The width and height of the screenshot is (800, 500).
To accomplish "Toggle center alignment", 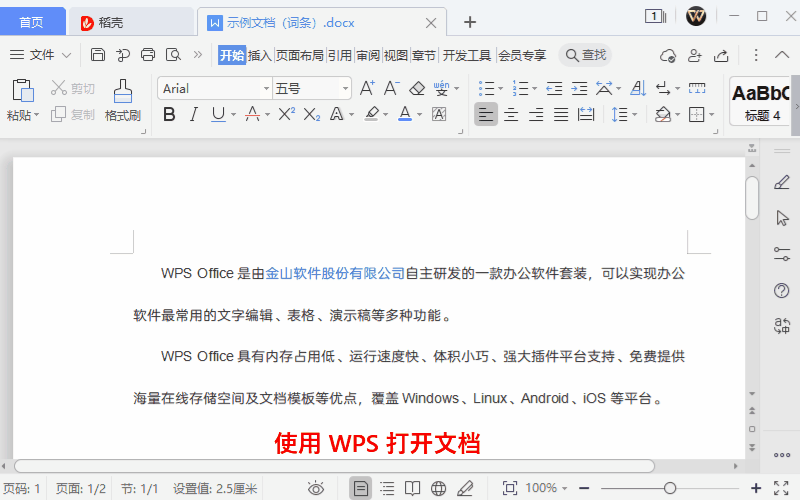I will point(511,114).
